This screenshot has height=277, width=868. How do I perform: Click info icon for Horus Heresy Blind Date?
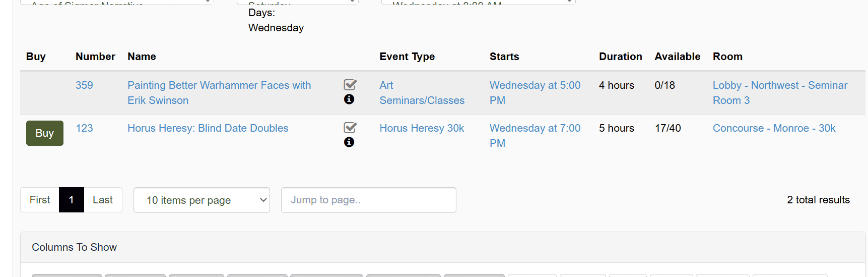pos(349,142)
